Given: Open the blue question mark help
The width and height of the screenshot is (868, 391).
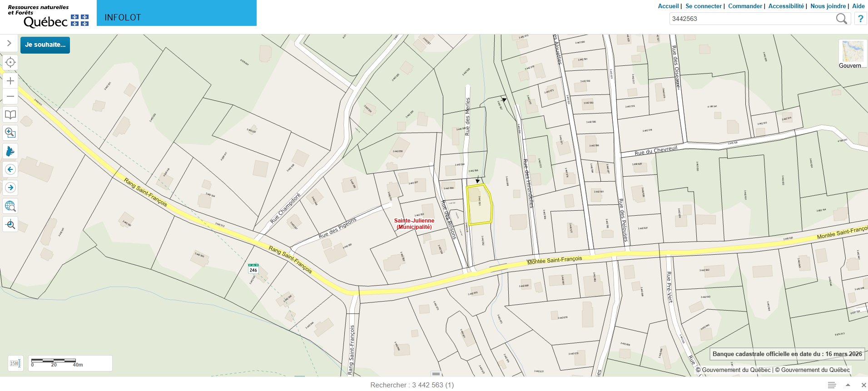Looking at the screenshot, I should tap(860, 19).
